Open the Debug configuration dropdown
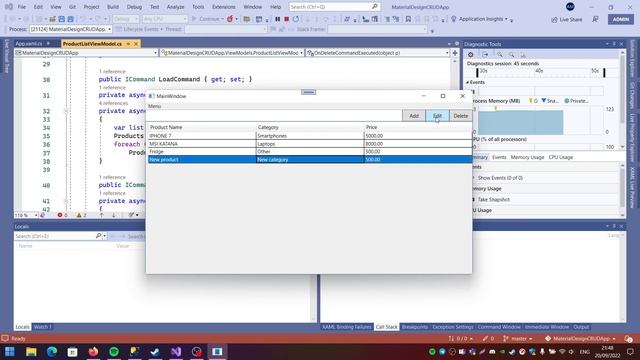This screenshot has height=360, width=640. point(126,19)
